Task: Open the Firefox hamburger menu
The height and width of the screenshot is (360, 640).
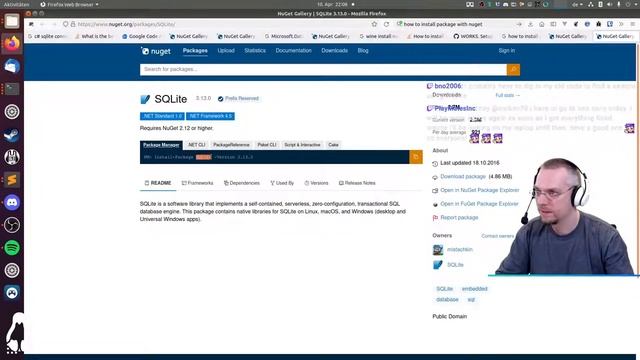Action: click(632, 24)
